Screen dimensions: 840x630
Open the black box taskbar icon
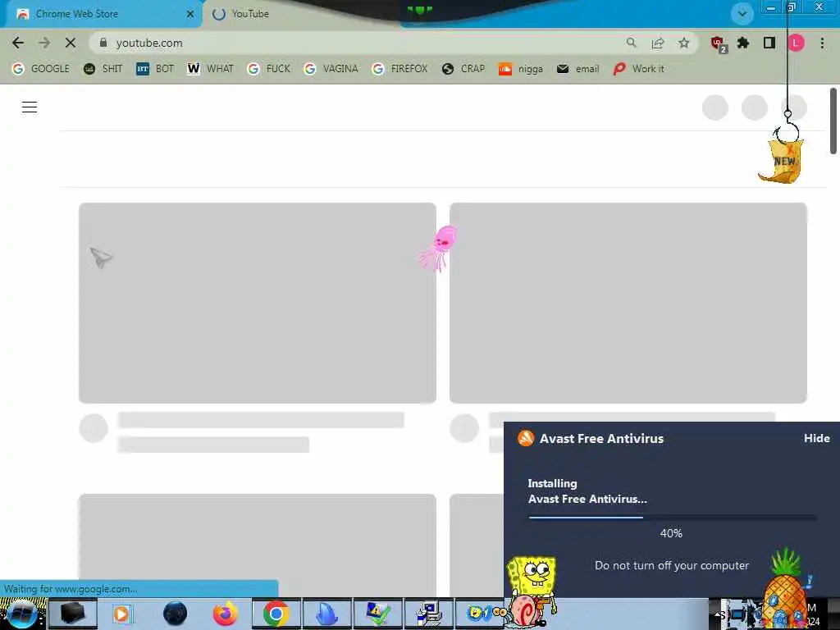tap(72, 614)
